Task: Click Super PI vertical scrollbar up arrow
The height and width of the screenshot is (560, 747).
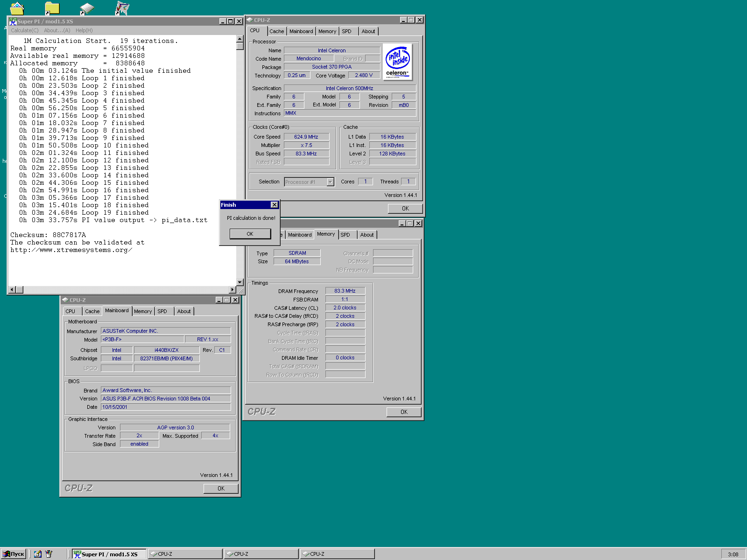Action: 240,39
